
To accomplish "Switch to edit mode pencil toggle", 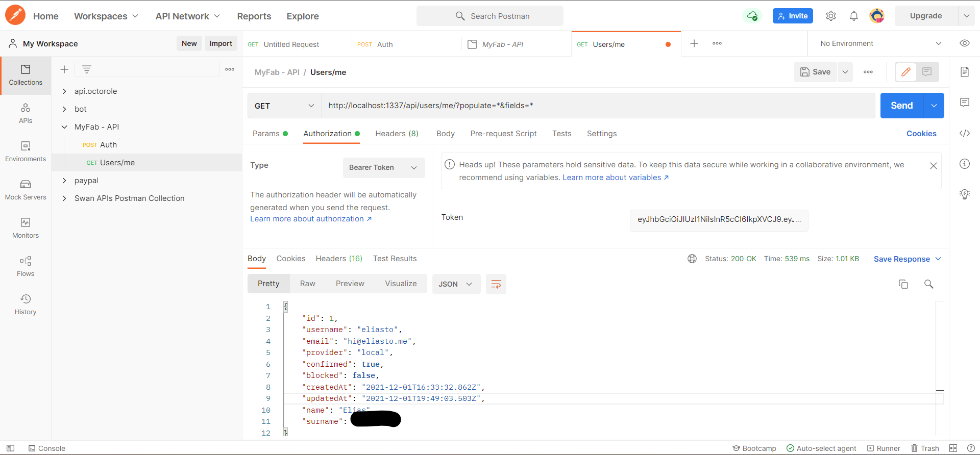I will point(906,72).
